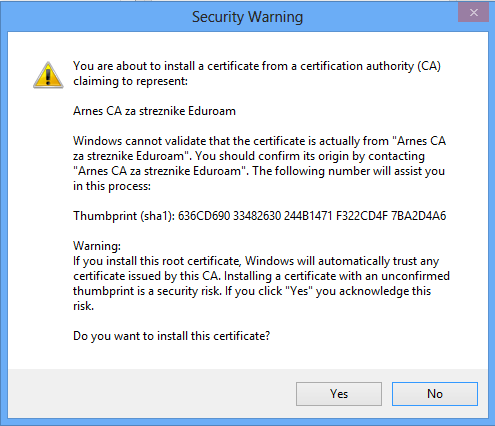495x426 pixels.
Task: Click the Security Warning title text
Action: (x=247, y=17)
